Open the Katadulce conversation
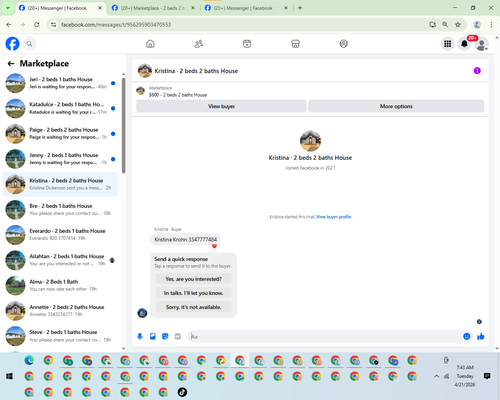500x400 pixels. click(x=60, y=108)
